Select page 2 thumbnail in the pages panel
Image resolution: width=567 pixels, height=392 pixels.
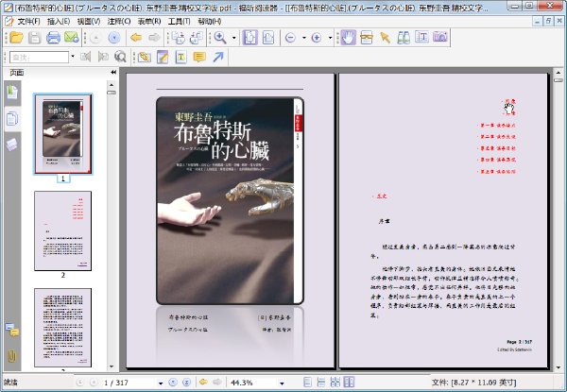pos(63,230)
